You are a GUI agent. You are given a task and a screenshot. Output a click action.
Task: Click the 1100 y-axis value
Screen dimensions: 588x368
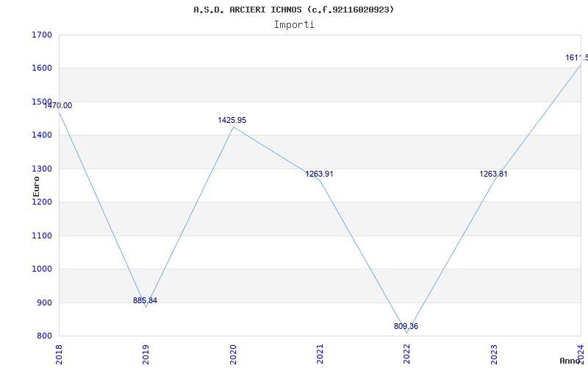[x=42, y=236]
